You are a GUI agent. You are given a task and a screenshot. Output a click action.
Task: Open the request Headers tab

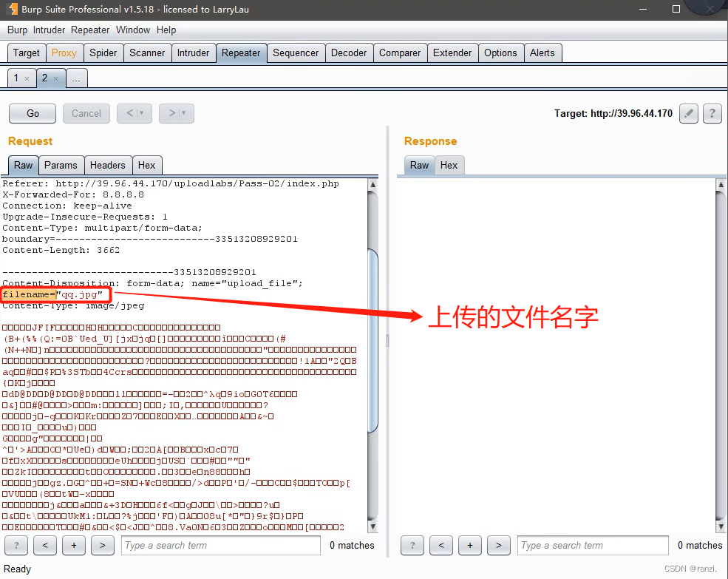[108, 166]
